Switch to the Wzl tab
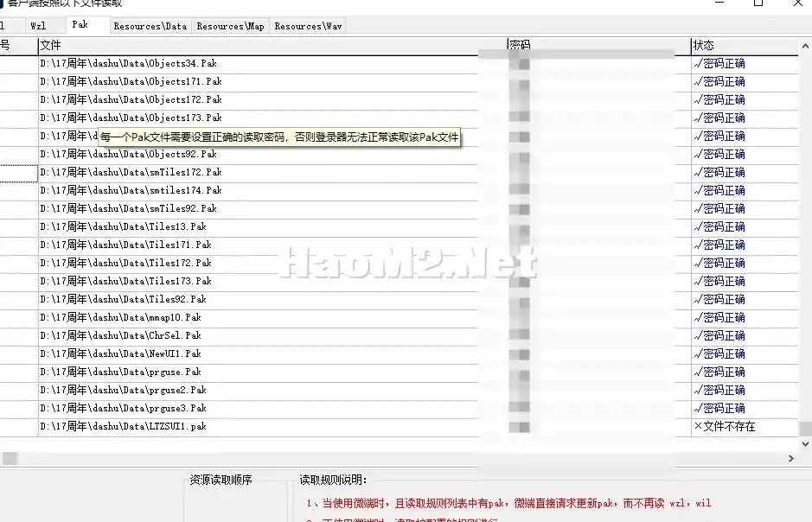Viewport: 812px width, 522px height. tap(38, 26)
